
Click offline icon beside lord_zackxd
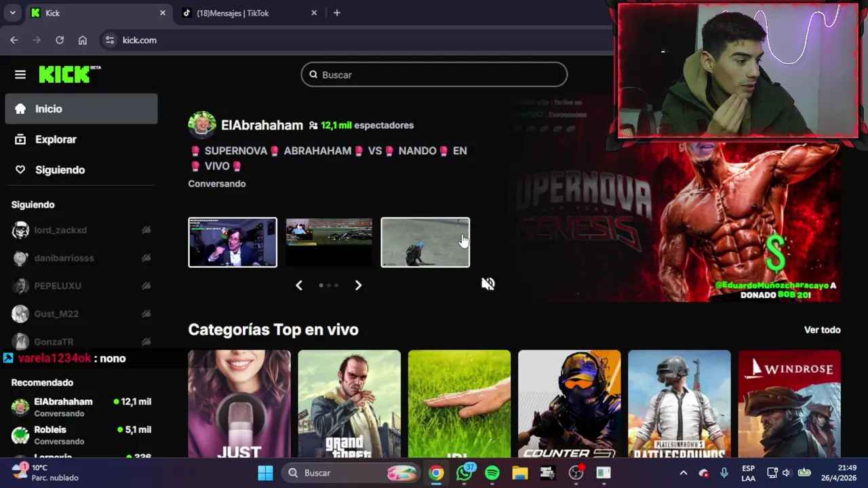pos(146,230)
